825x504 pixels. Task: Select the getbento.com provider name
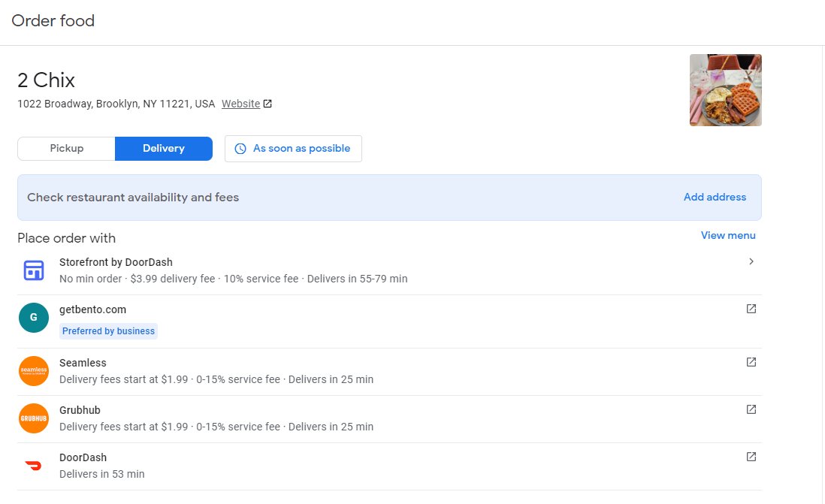click(92, 309)
